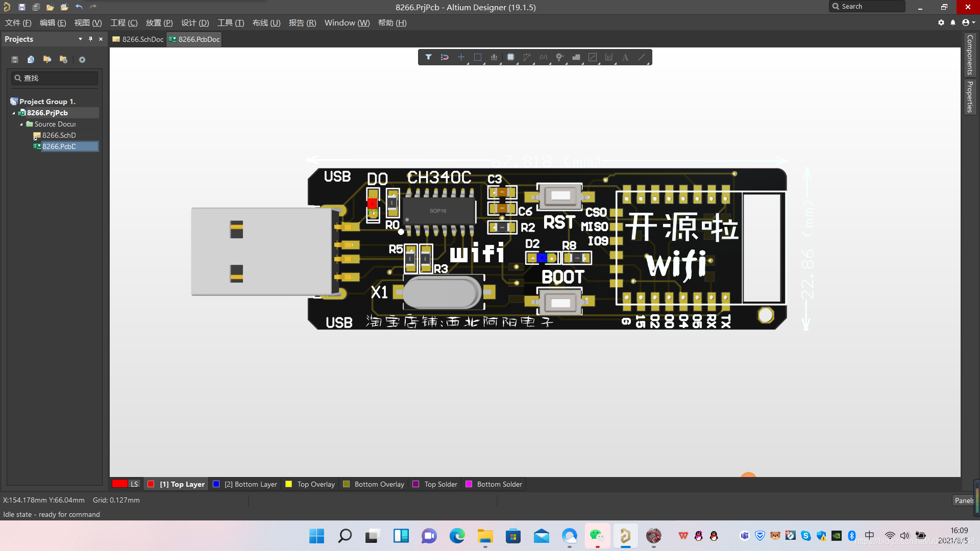Click the Projects panel compile documents icon
Screen dimensions: 980x551
[x=31, y=60]
